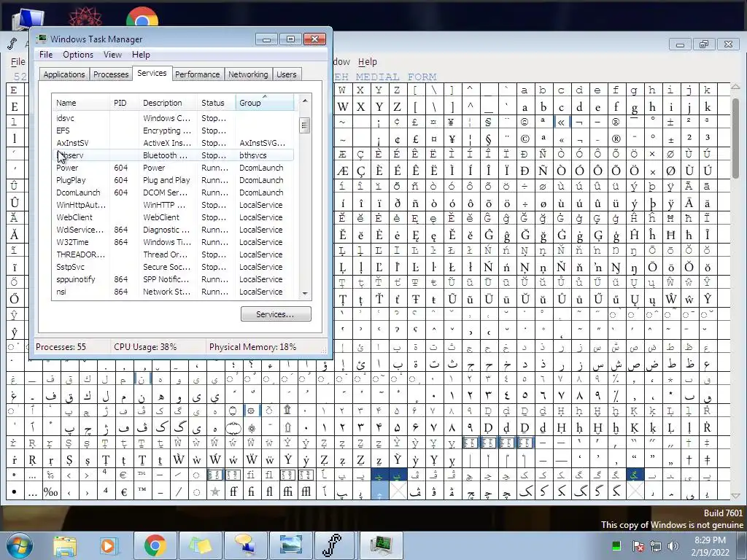Select the EFS service row
Screen dimensions: 747x560
click(x=172, y=131)
